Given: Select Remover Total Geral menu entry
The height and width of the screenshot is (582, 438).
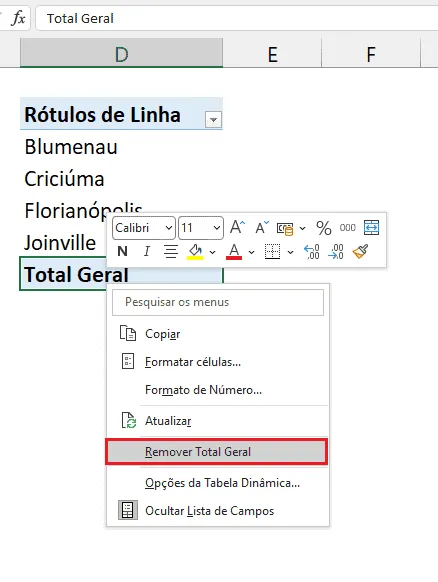Looking at the screenshot, I should [x=217, y=452].
